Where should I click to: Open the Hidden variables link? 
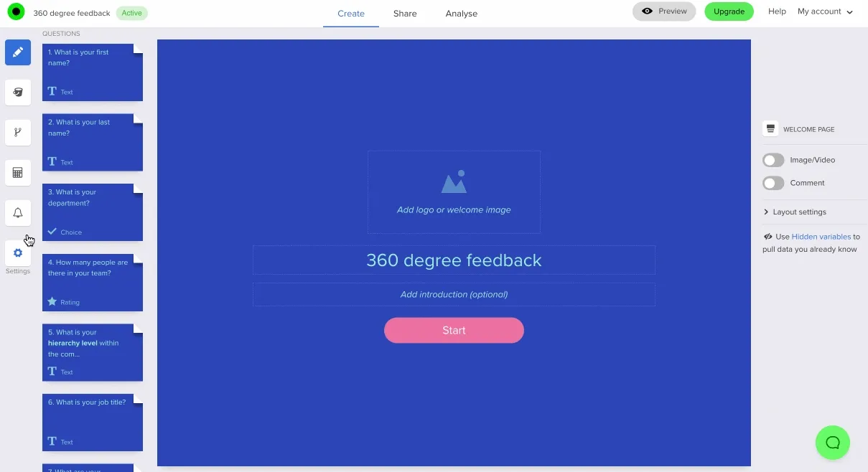tap(821, 236)
